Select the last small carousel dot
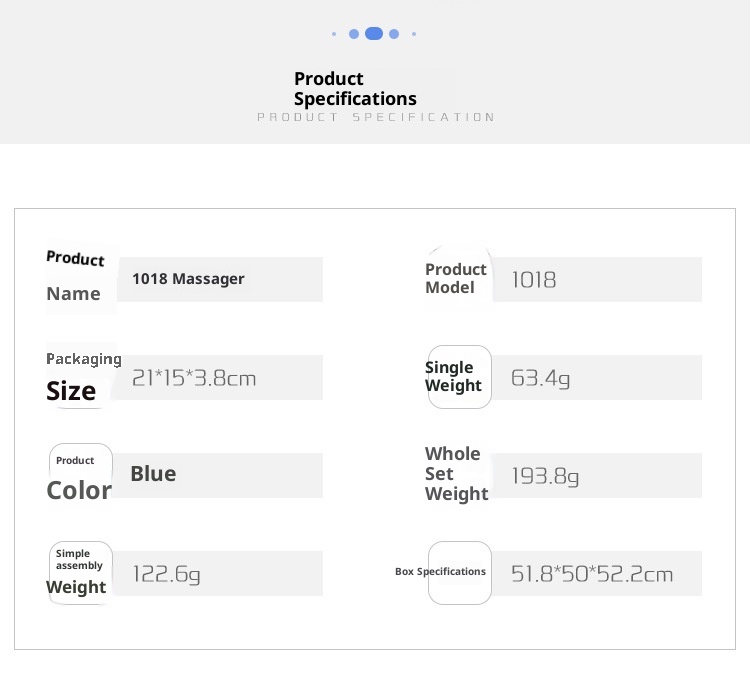 (414, 34)
